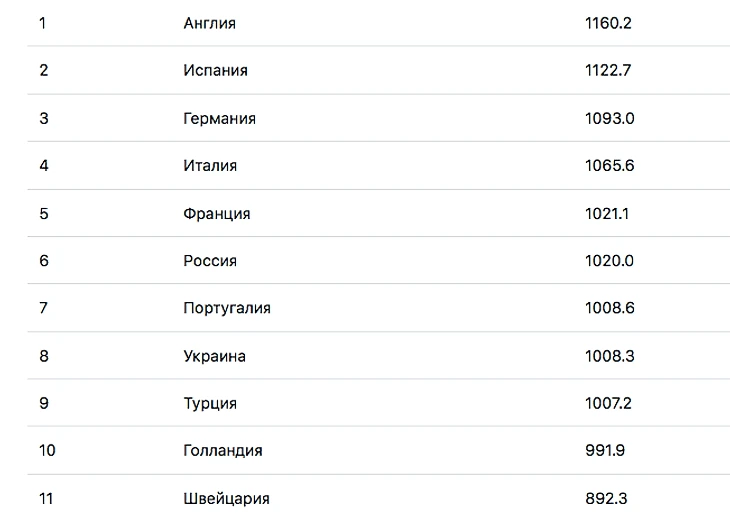Click the Швейцария country name
The image size is (730, 523).
[226, 498]
